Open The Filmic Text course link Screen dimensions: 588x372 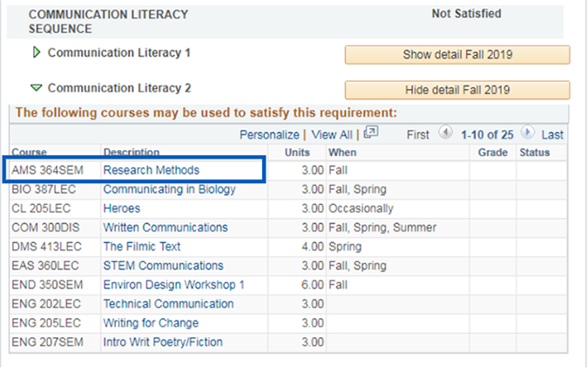(142, 247)
